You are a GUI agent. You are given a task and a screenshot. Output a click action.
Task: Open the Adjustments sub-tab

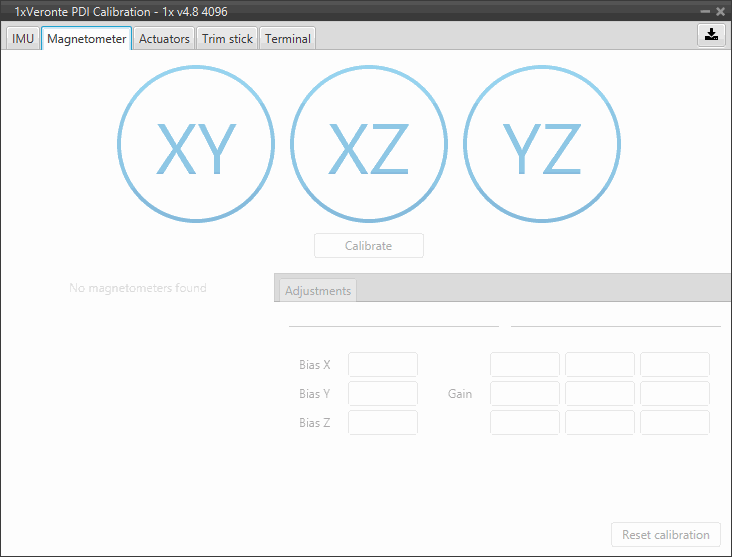[318, 291]
